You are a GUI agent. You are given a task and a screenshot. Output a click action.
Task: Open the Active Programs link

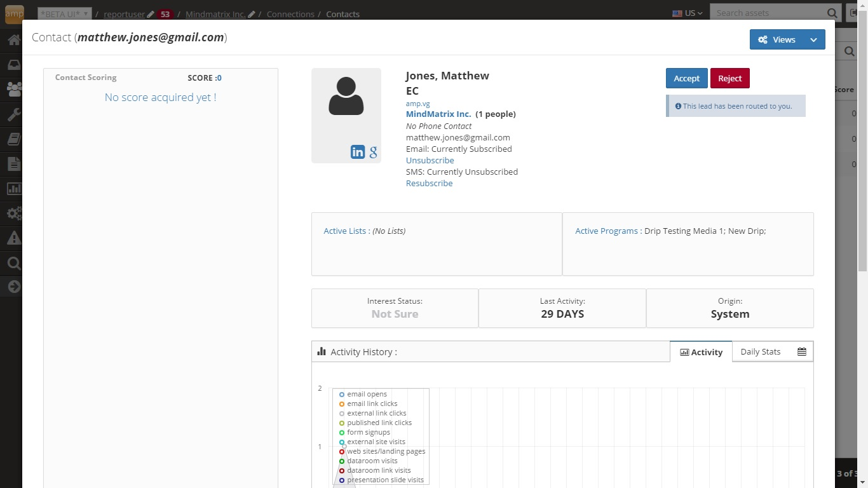pyautogui.click(x=606, y=231)
